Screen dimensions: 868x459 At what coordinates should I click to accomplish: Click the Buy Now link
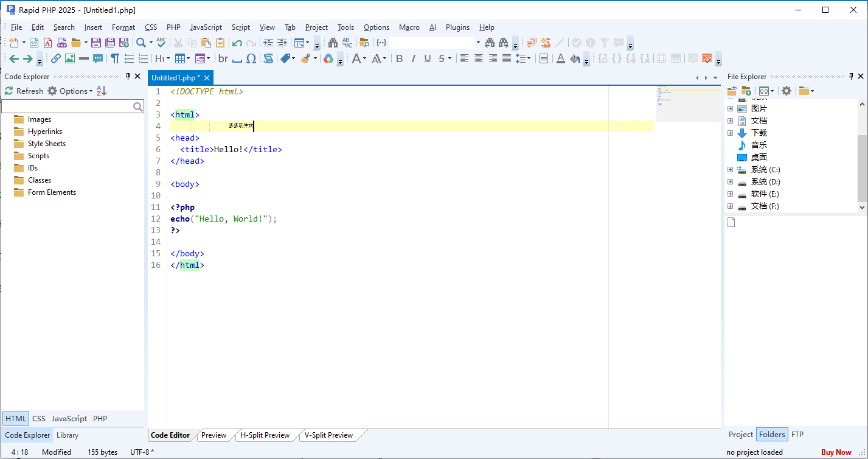(836, 452)
